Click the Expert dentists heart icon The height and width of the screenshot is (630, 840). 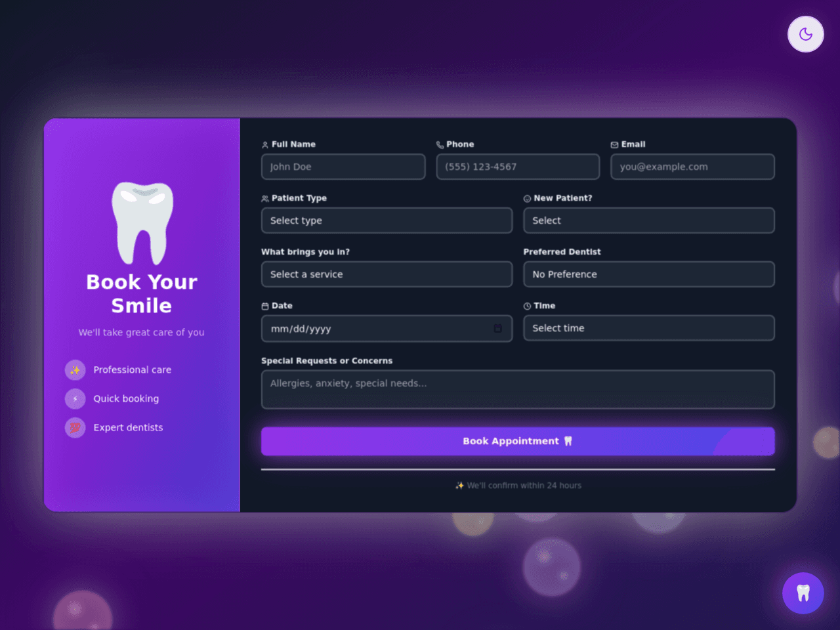75,428
